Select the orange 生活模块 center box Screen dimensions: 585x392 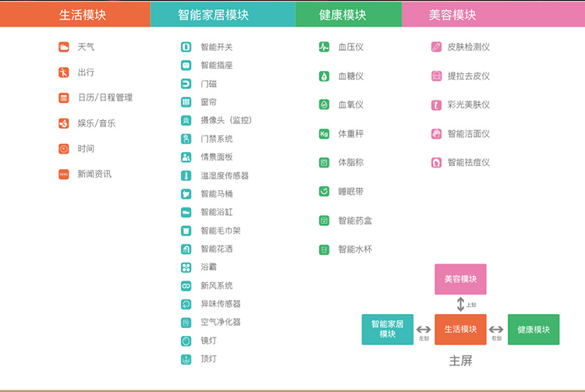[460, 330]
